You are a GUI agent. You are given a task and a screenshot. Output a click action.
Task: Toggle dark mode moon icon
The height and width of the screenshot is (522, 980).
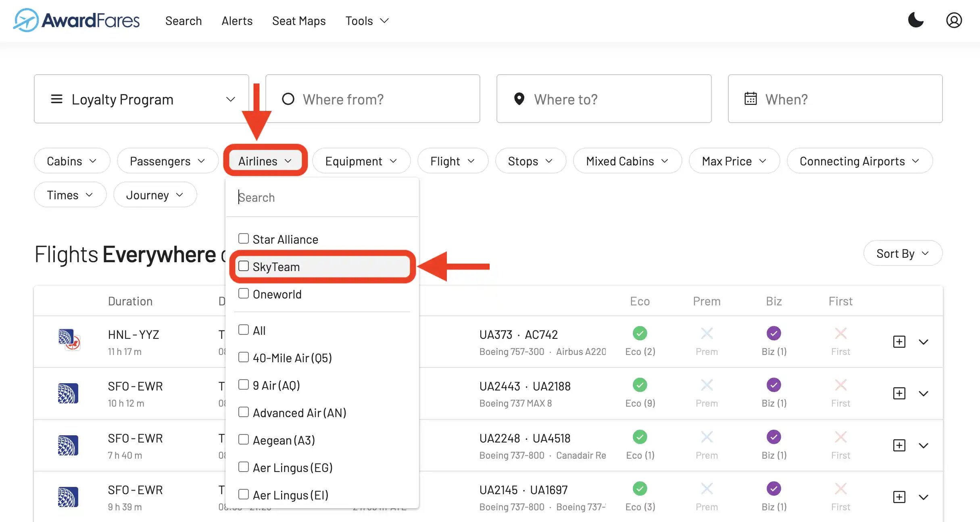pos(915,20)
